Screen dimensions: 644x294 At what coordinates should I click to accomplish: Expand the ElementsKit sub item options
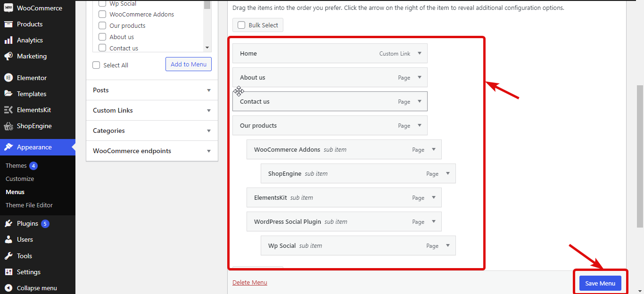point(434,197)
